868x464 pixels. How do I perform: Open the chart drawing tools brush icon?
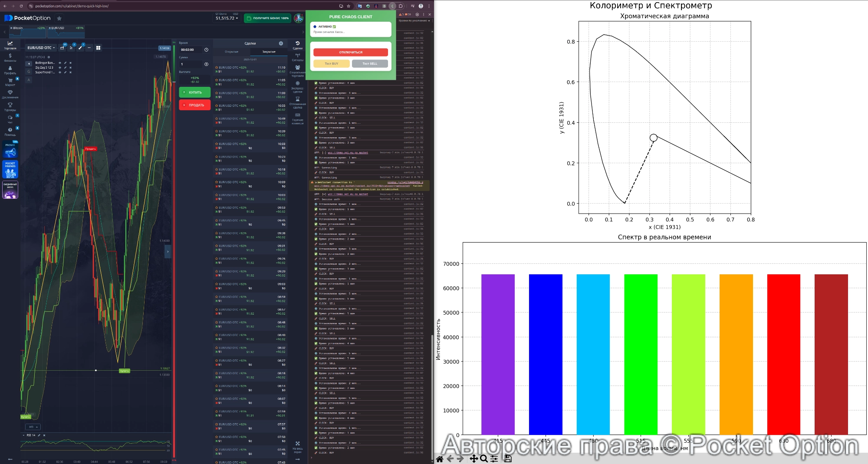[80, 48]
